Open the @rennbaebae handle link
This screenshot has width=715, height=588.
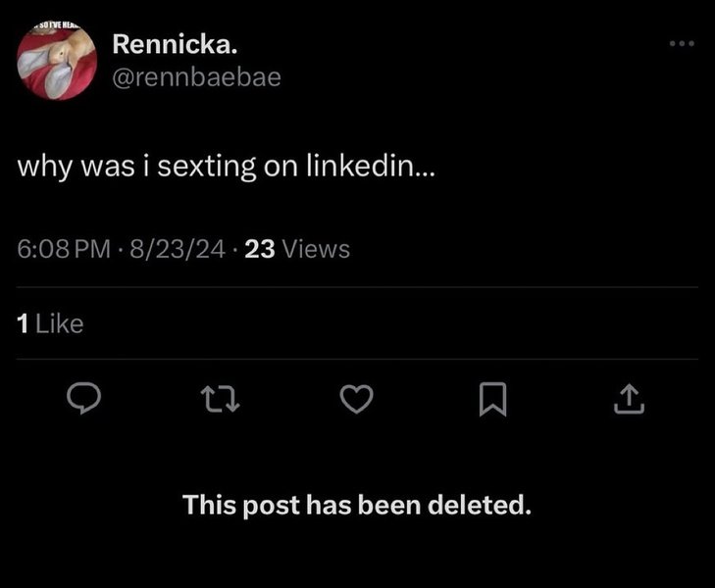point(196,76)
